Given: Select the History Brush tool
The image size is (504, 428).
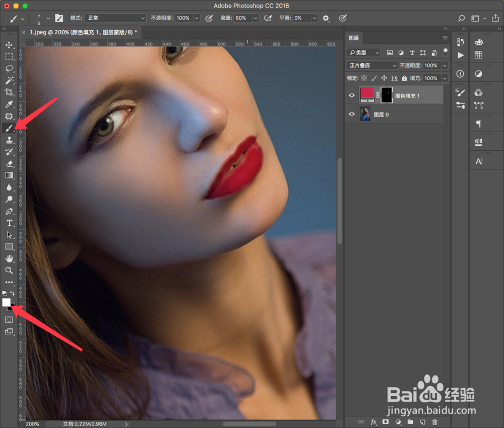Looking at the screenshot, I should (9, 152).
